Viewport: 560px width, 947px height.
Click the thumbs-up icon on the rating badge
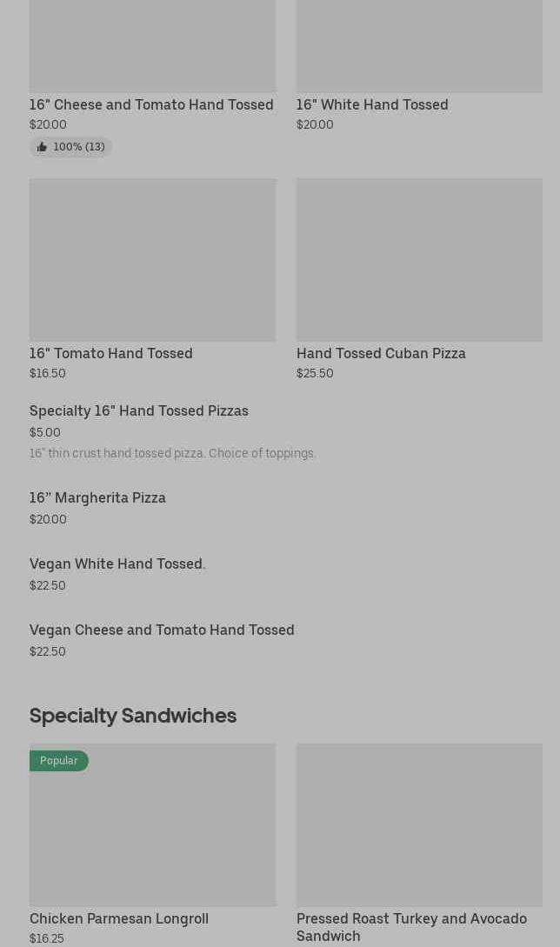click(42, 147)
